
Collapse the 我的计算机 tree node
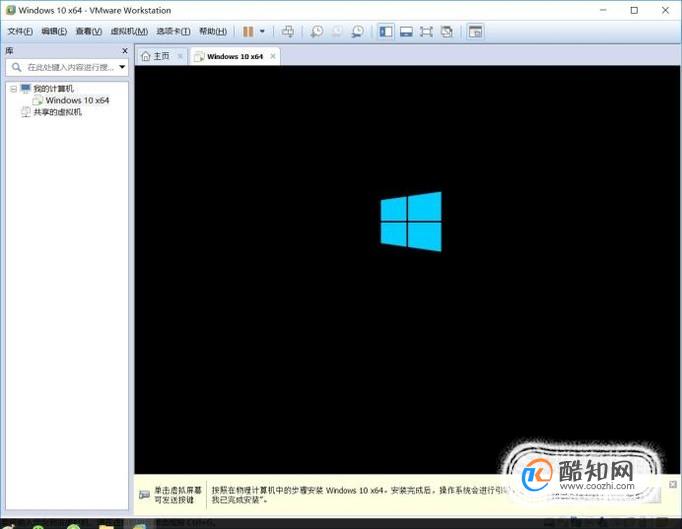13,89
